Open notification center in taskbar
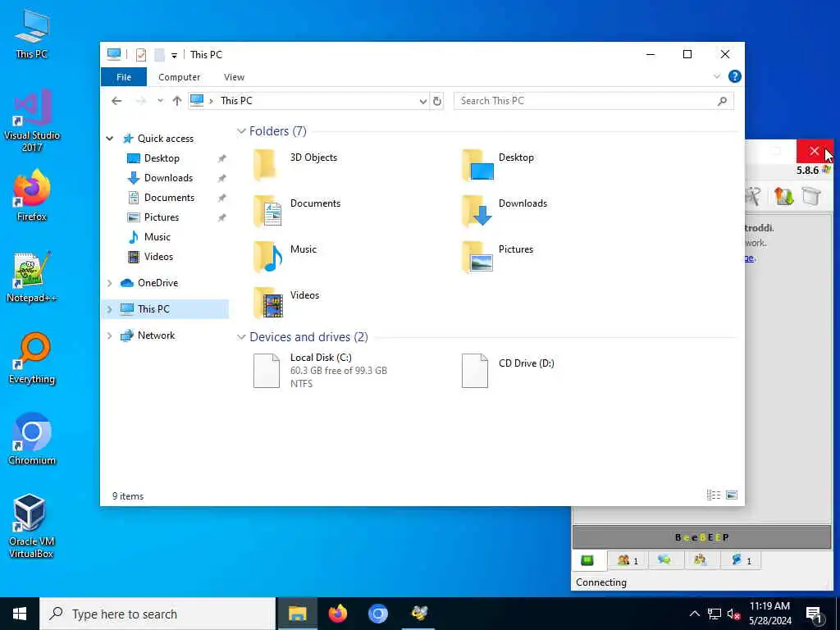The width and height of the screenshot is (840, 630). 814,615
